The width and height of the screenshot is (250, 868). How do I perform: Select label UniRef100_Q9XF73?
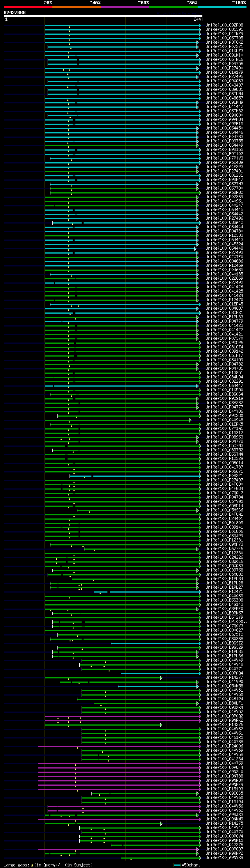coord(224,545)
